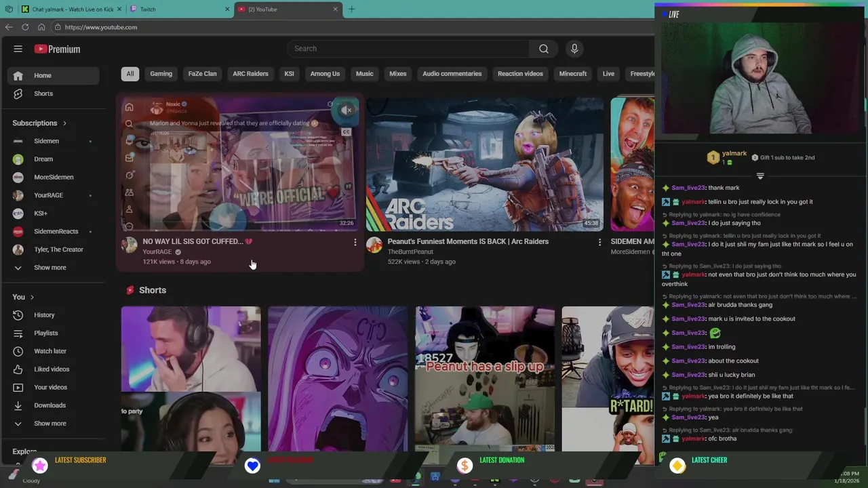This screenshot has height=488, width=868.
Task: Toggle captions CC on the preview
Action: pyautogui.click(x=346, y=131)
